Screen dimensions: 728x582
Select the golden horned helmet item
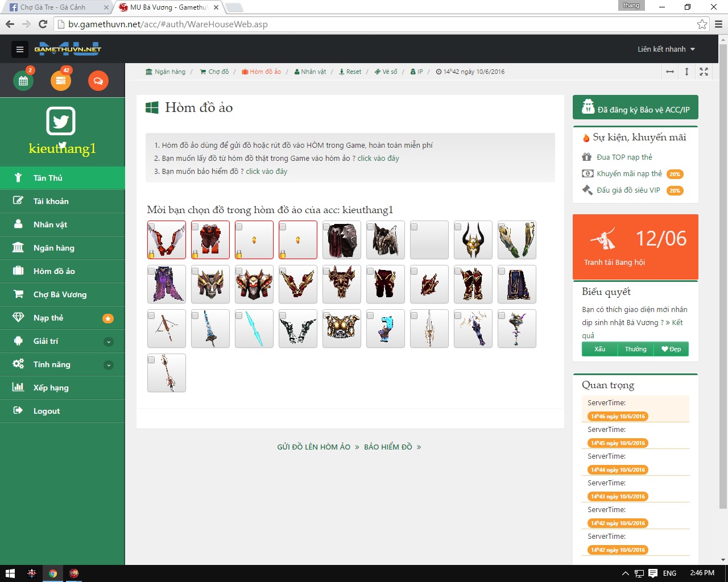[473, 240]
